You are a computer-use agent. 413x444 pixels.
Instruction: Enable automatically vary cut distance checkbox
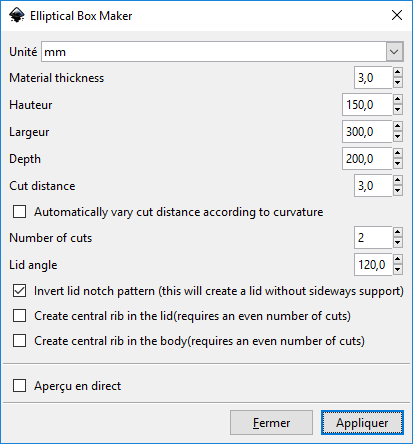(x=19, y=212)
